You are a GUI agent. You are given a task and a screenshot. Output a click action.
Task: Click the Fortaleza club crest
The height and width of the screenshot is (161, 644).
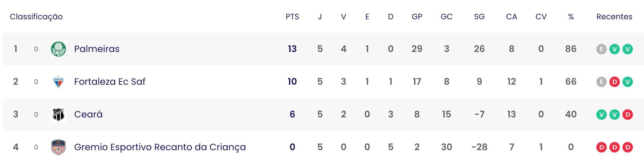coord(58,82)
